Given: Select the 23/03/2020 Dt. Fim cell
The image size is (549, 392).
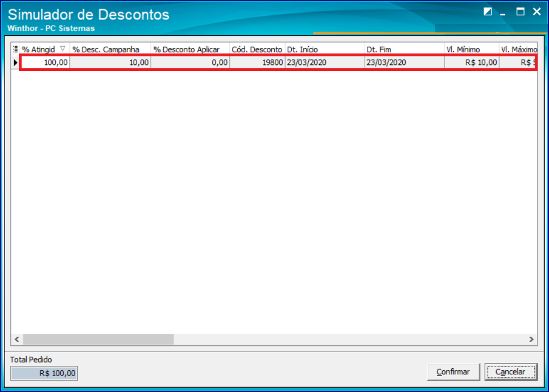Looking at the screenshot, I should tap(404, 63).
